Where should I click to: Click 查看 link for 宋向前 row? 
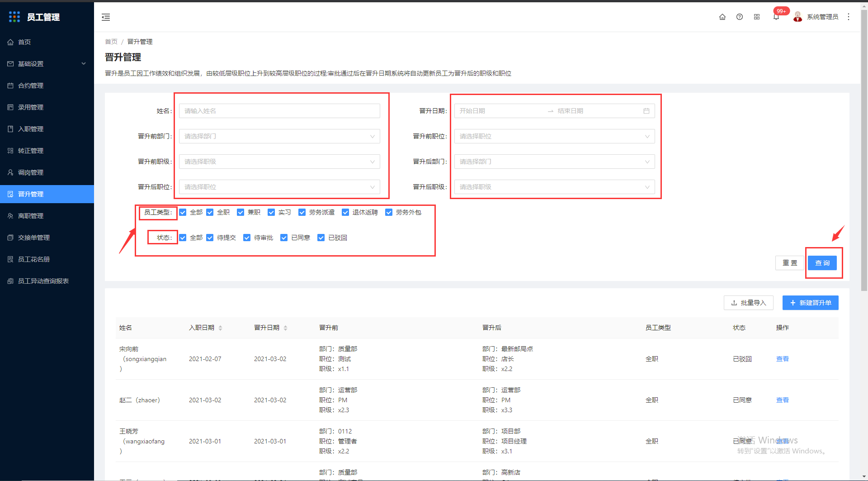[x=783, y=359]
